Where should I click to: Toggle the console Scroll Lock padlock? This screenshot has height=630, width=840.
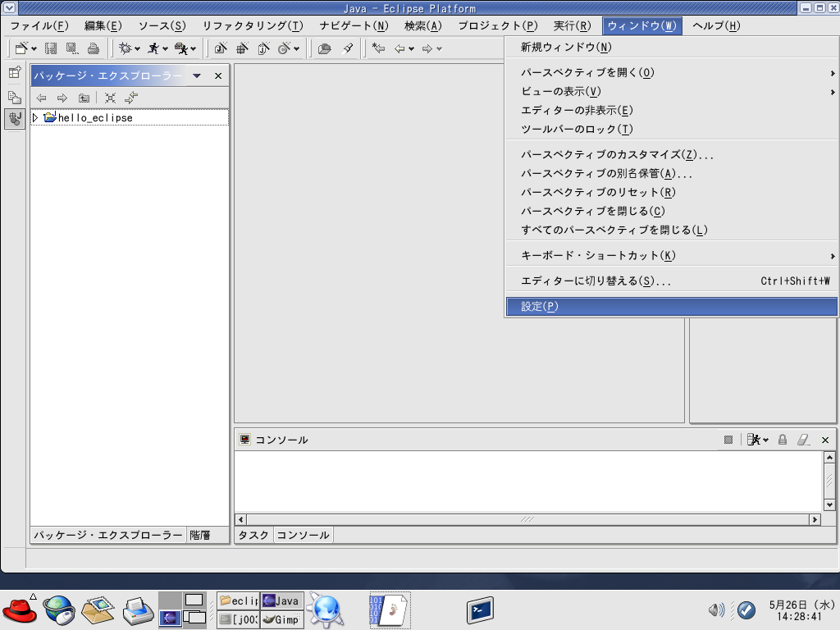tap(782, 440)
